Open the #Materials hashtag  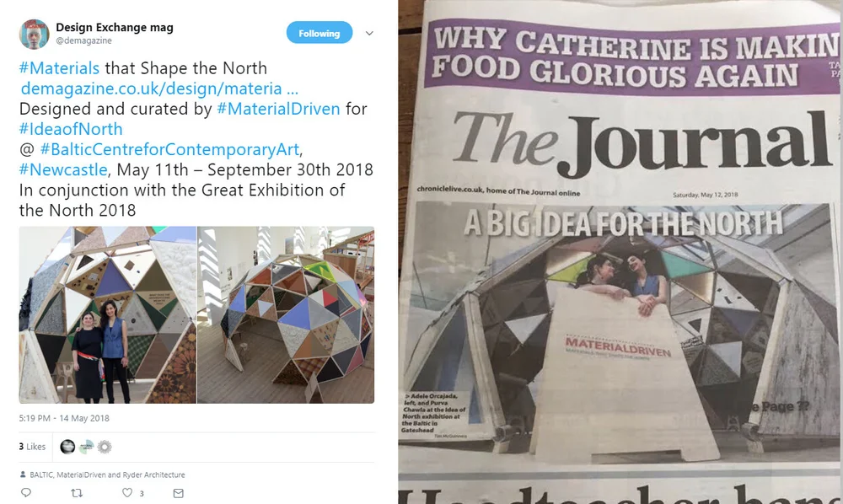[59, 68]
